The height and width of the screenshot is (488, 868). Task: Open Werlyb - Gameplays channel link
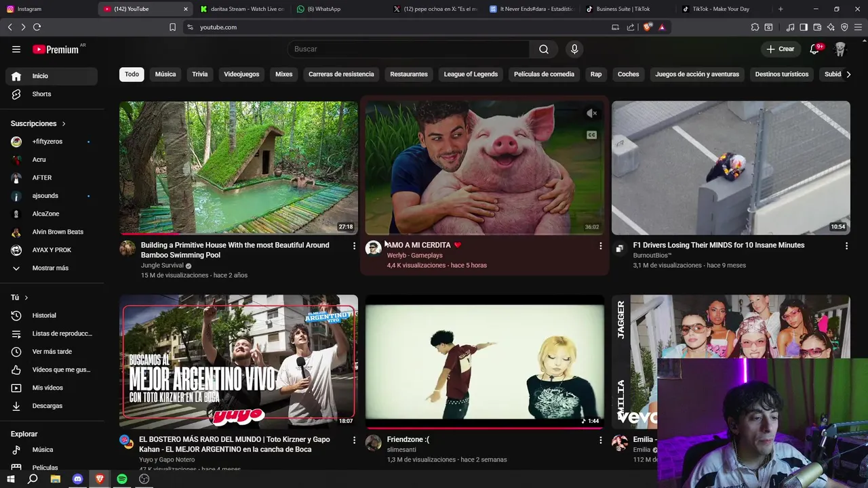(414, 256)
